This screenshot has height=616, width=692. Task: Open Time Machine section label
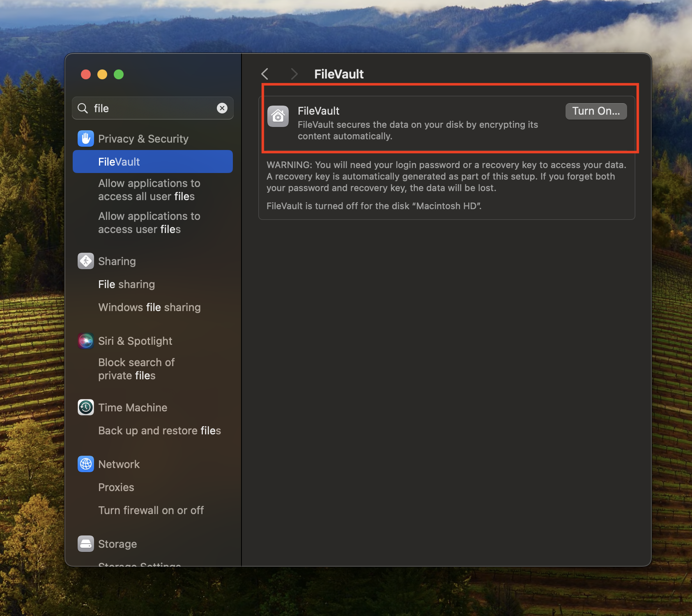pyautogui.click(x=133, y=408)
